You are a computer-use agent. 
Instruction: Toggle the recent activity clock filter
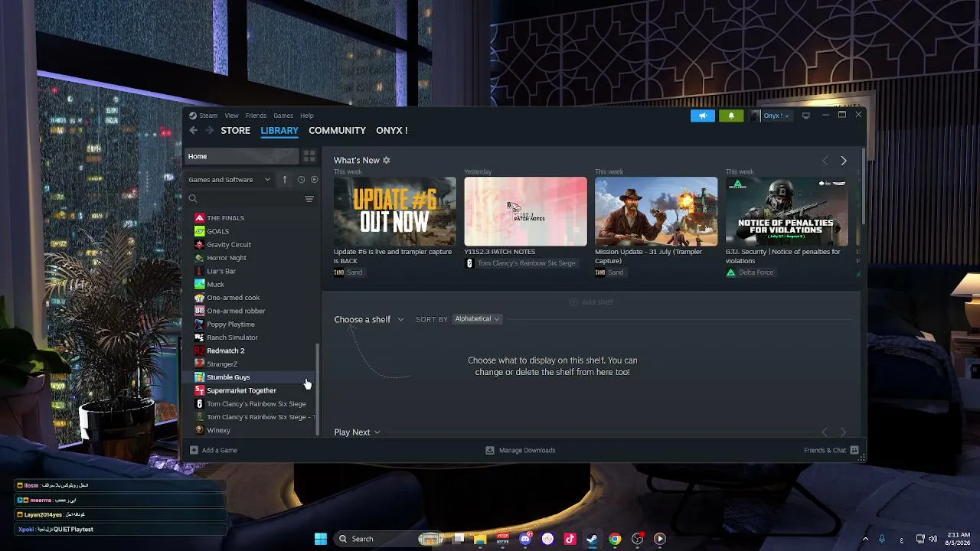point(301,179)
